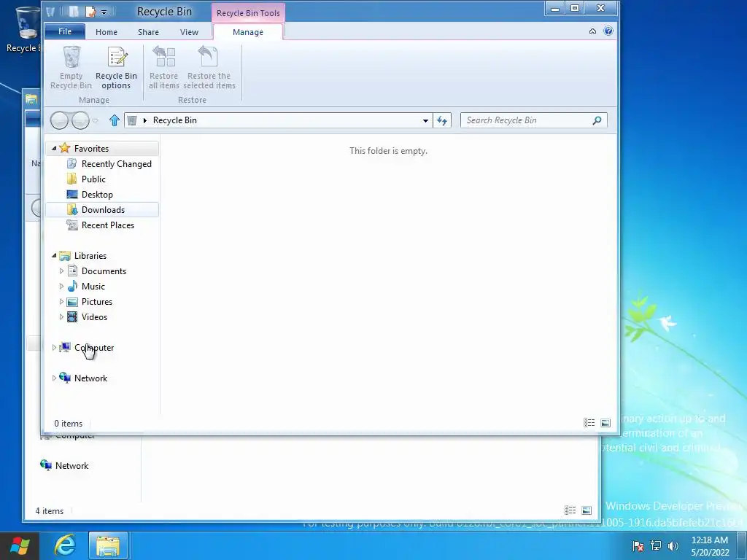Expand the Documents library

(x=61, y=271)
